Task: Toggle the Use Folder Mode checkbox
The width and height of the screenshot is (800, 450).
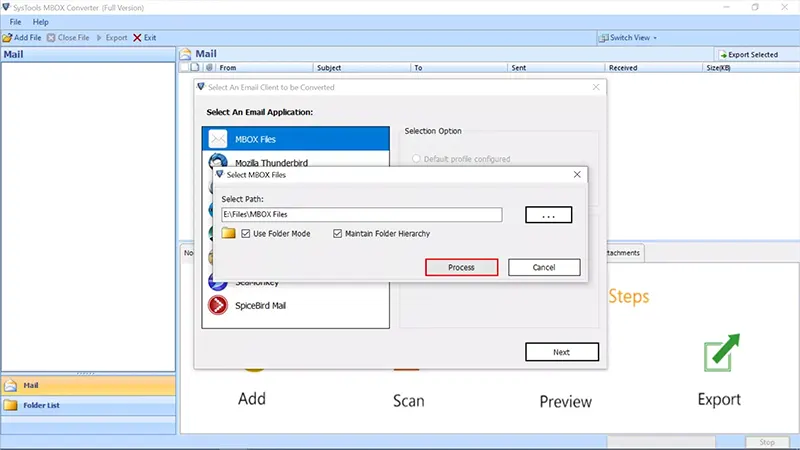Action: click(x=246, y=234)
